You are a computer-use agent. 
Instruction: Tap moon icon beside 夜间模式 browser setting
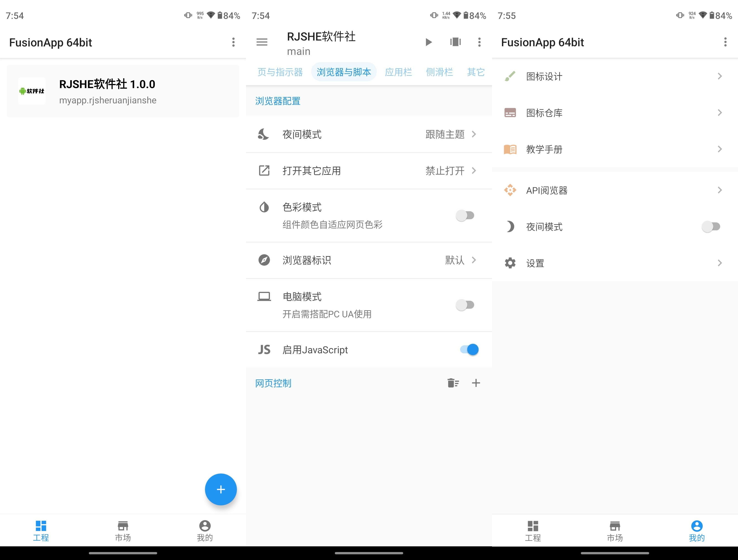[x=264, y=134]
